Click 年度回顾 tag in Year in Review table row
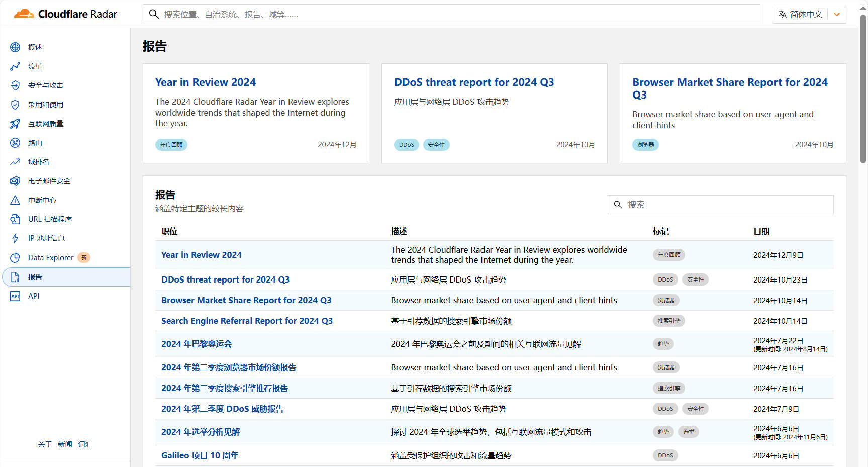868x467 pixels. pos(669,255)
